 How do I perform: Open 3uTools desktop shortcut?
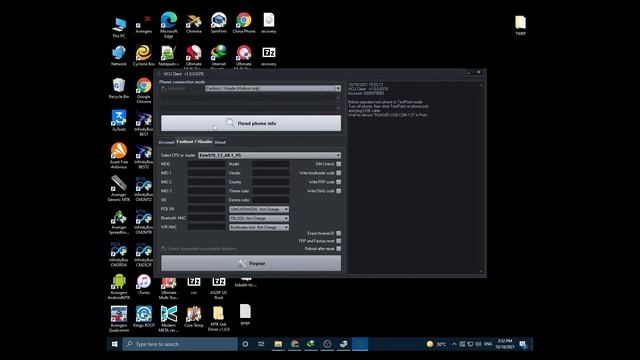119,121
